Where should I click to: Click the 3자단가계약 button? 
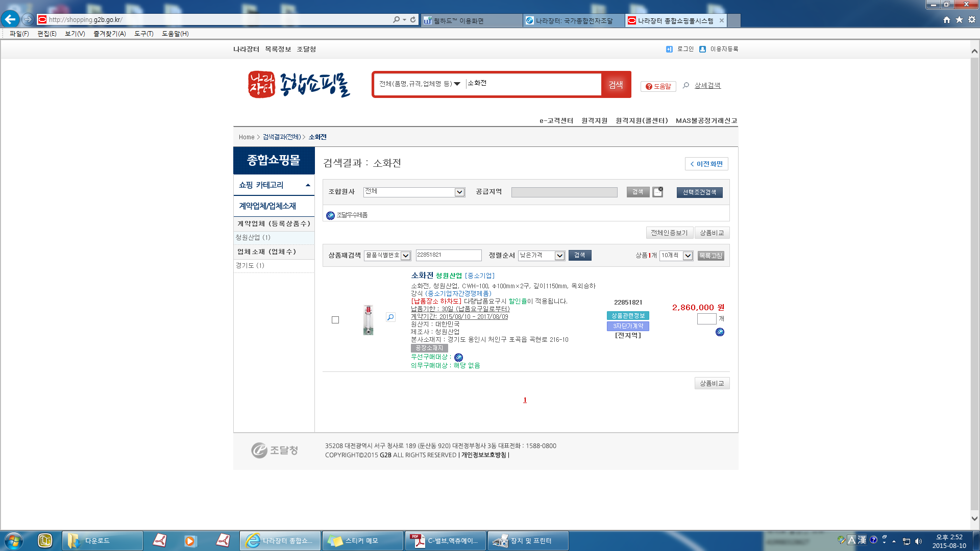click(x=628, y=326)
